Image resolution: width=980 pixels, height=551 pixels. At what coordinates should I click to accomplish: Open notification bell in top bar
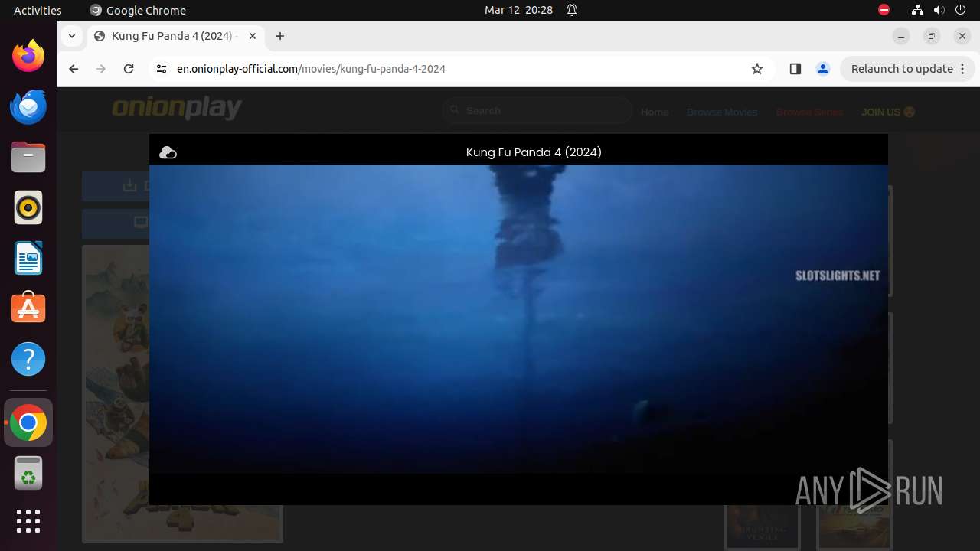click(572, 10)
